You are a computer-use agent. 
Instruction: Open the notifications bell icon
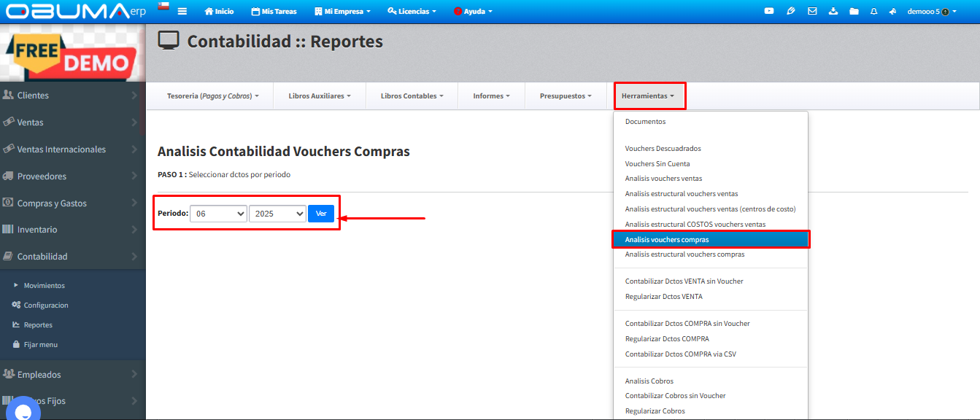[873, 12]
